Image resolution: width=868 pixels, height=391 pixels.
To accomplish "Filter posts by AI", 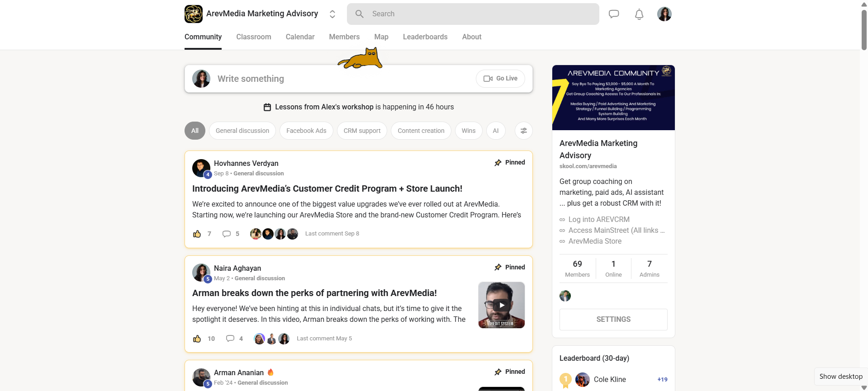I will (x=496, y=131).
